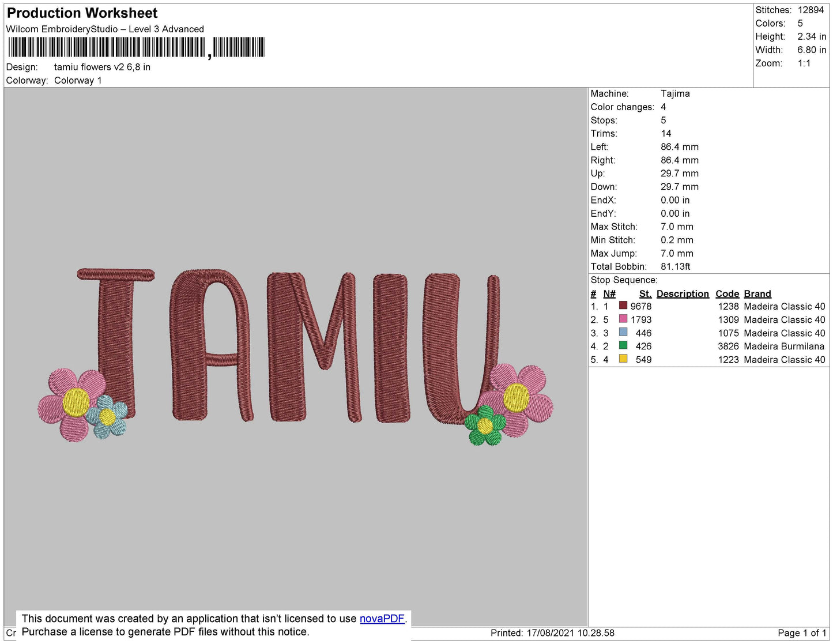
Task: Click the Left value '86.4 mm'
Action: pyautogui.click(x=680, y=147)
